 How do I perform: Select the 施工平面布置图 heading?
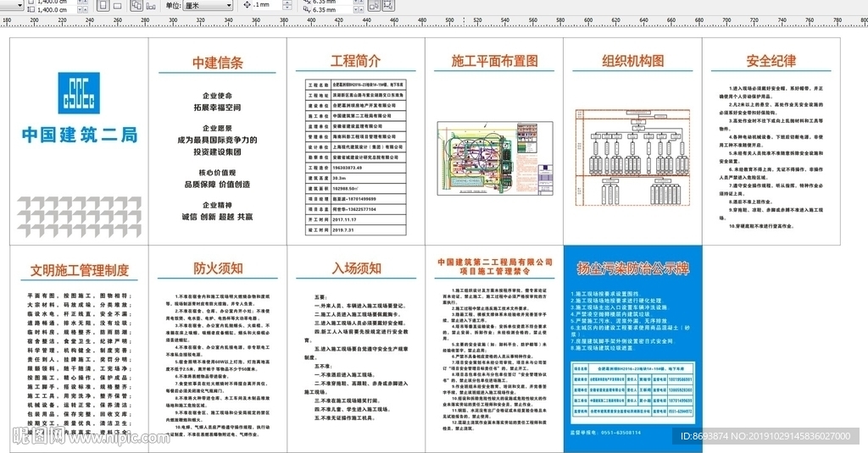tap(494, 61)
